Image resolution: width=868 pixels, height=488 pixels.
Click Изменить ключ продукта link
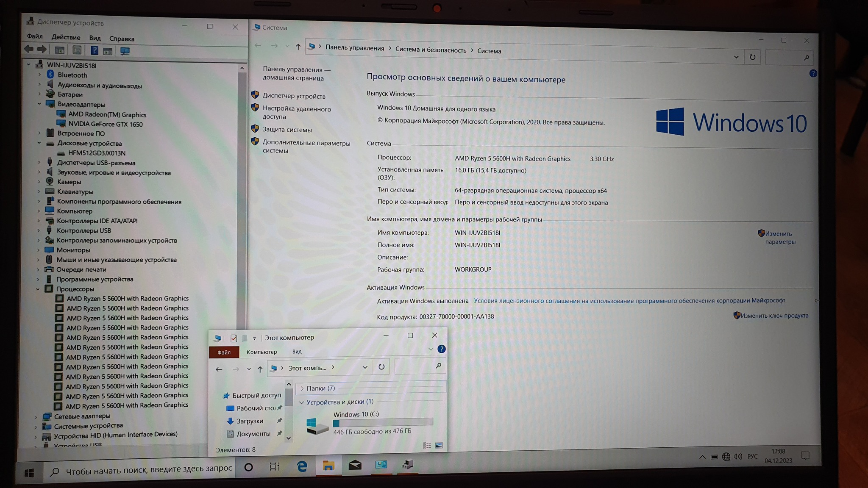[x=774, y=316]
